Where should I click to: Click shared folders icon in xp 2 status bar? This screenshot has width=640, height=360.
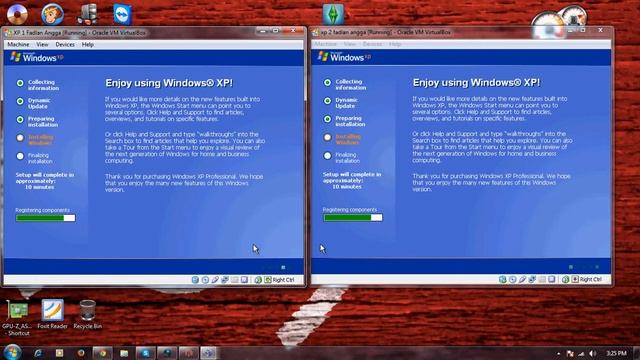tap(542, 279)
